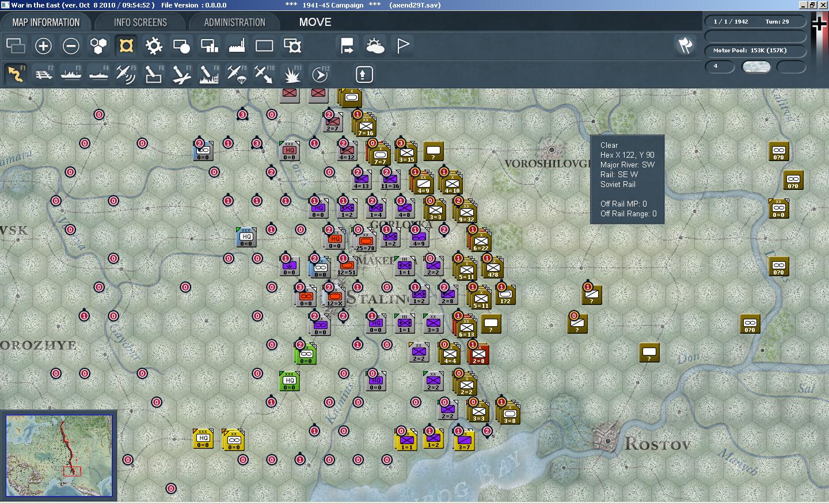Click the overlapping windows icon in the toolbar
Viewport: 829px width, 504px height.
(16, 45)
